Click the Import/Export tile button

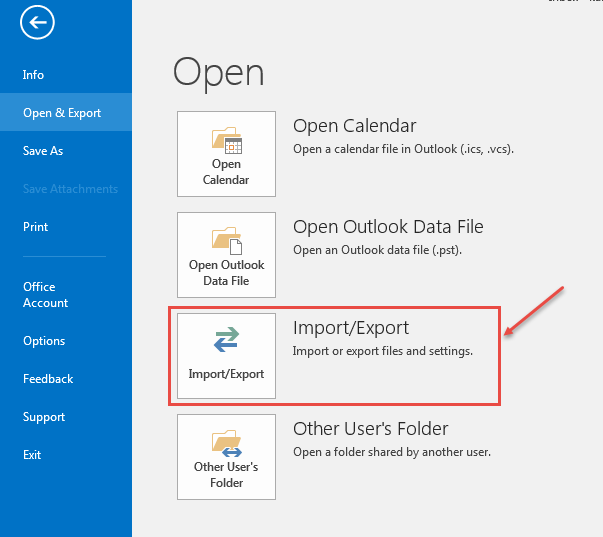(226, 356)
